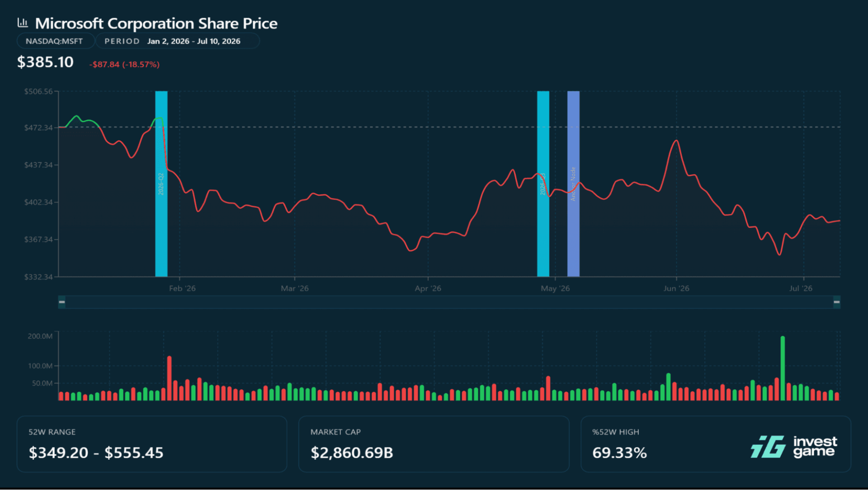This screenshot has width=868, height=490.
Task: Click the 52W Range card
Action: click(152, 444)
